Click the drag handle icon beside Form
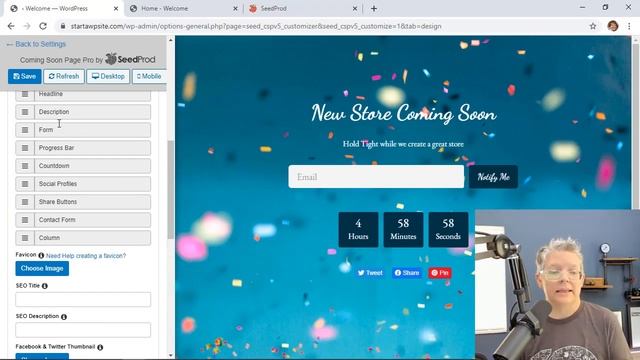The image size is (640, 360). (25, 130)
